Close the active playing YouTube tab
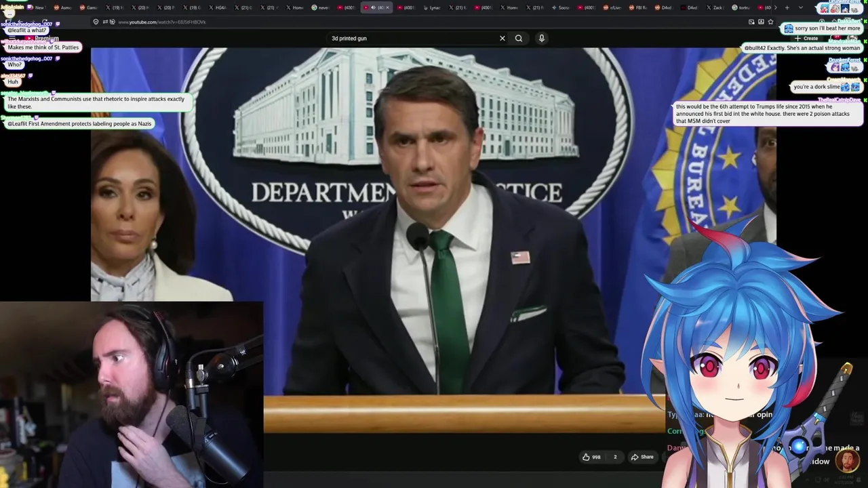 387,7
